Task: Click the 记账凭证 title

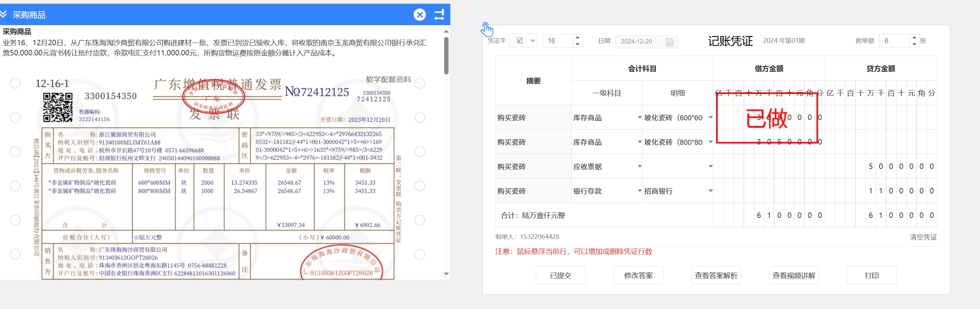Action: tap(730, 41)
